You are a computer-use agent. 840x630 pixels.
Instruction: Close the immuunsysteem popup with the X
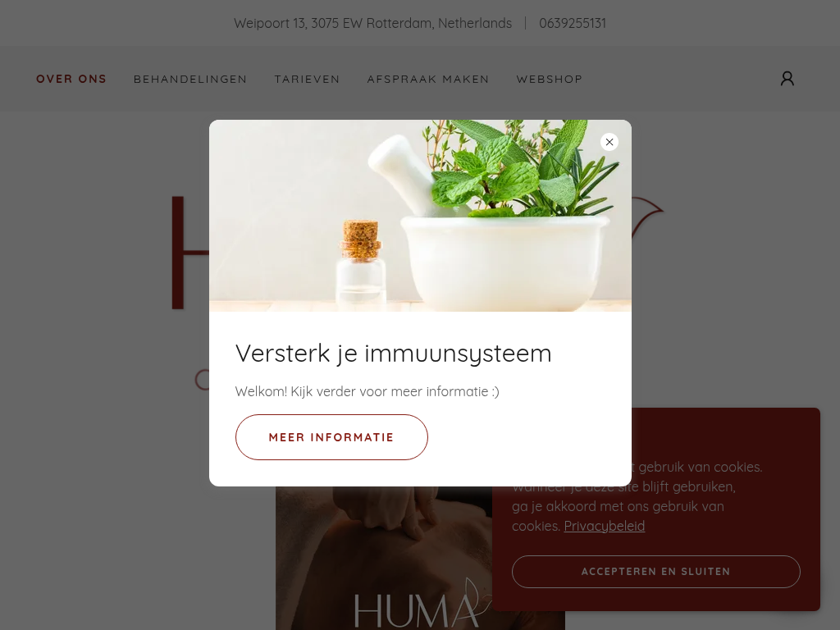609,142
